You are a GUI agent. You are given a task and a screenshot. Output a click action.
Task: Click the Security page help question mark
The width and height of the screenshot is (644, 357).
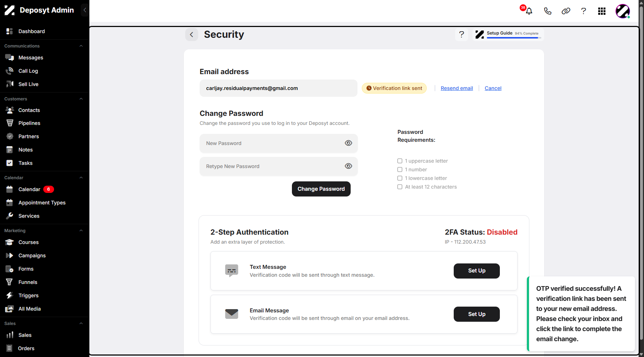point(462,35)
